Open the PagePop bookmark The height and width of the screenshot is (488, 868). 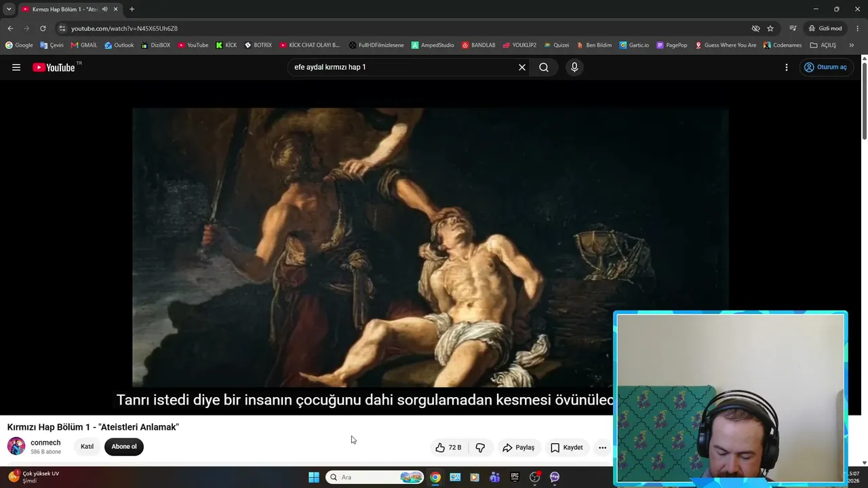(x=672, y=45)
